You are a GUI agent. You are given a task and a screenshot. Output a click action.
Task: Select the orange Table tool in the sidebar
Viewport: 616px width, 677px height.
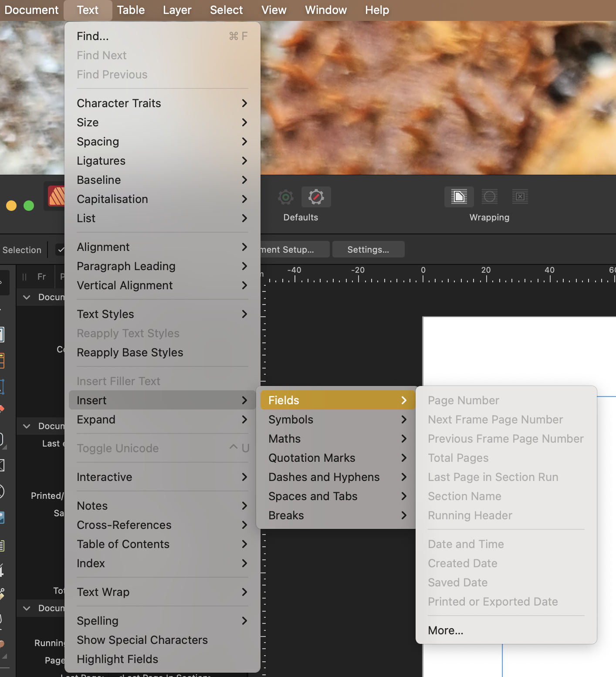pyautogui.click(x=2, y=361)
